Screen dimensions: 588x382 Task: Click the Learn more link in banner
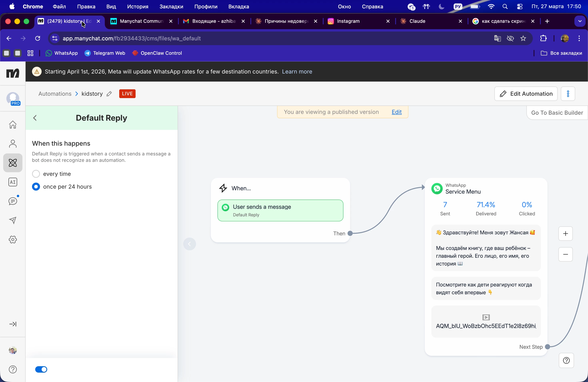click(297, 72)
